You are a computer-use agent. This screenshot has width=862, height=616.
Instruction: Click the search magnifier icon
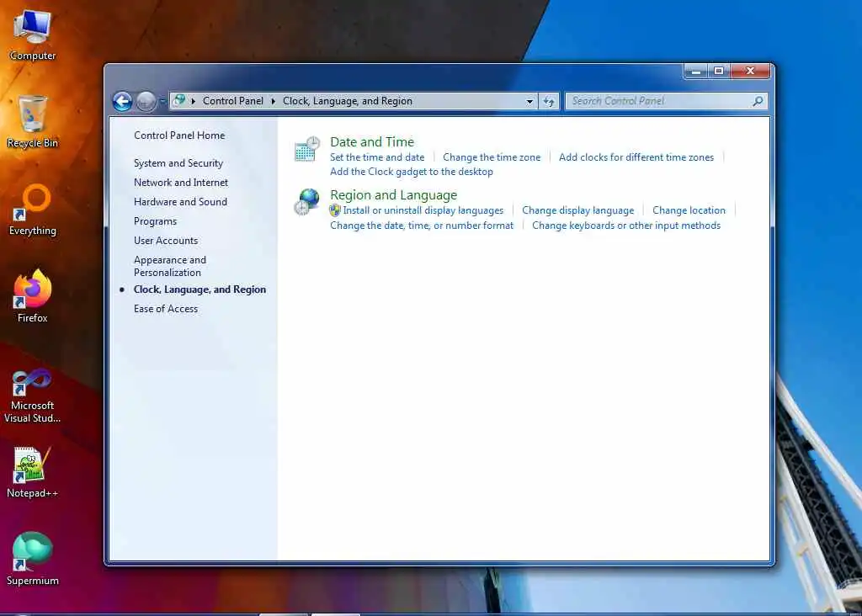[758, 101]
